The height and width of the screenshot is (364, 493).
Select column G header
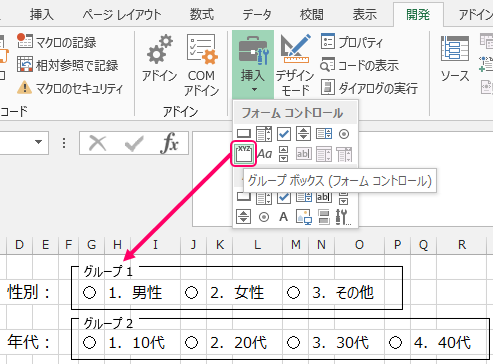click(x=92, y=245)
